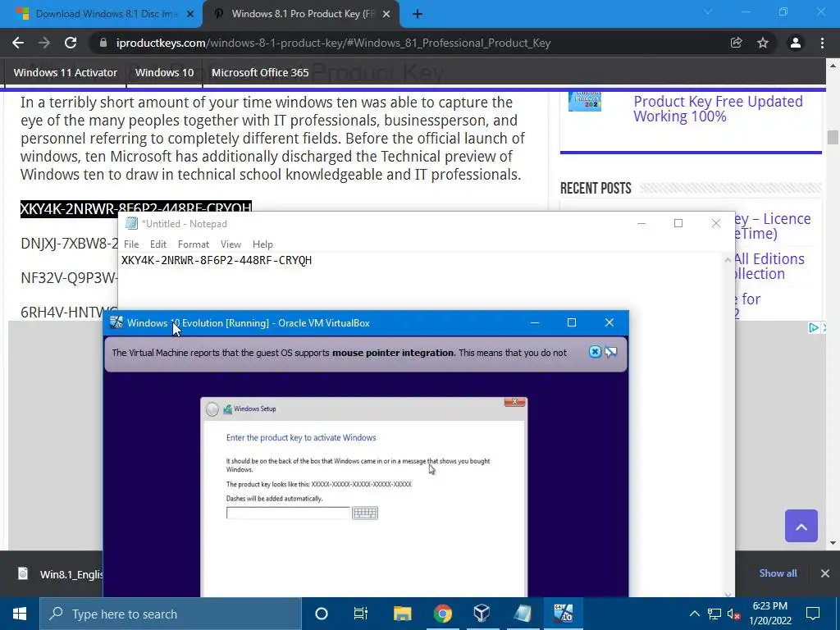
Task: Close the Windows Setup dialog
Action: (x=514, y=402)
